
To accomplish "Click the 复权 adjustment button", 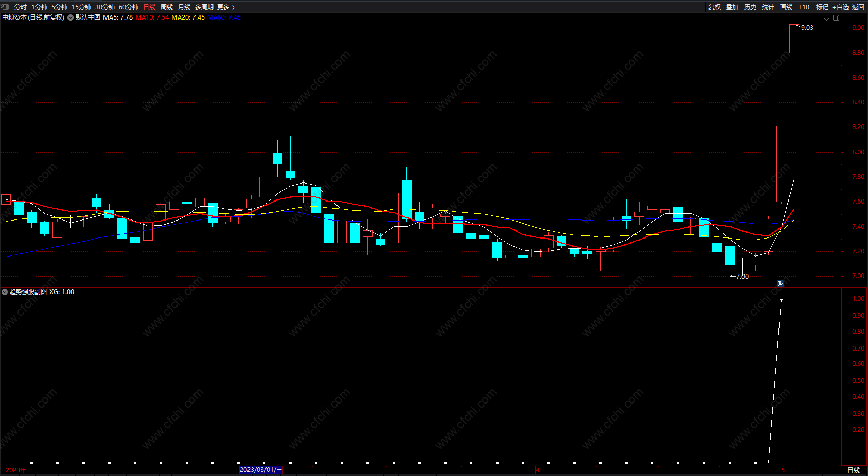I will (715, 7).
